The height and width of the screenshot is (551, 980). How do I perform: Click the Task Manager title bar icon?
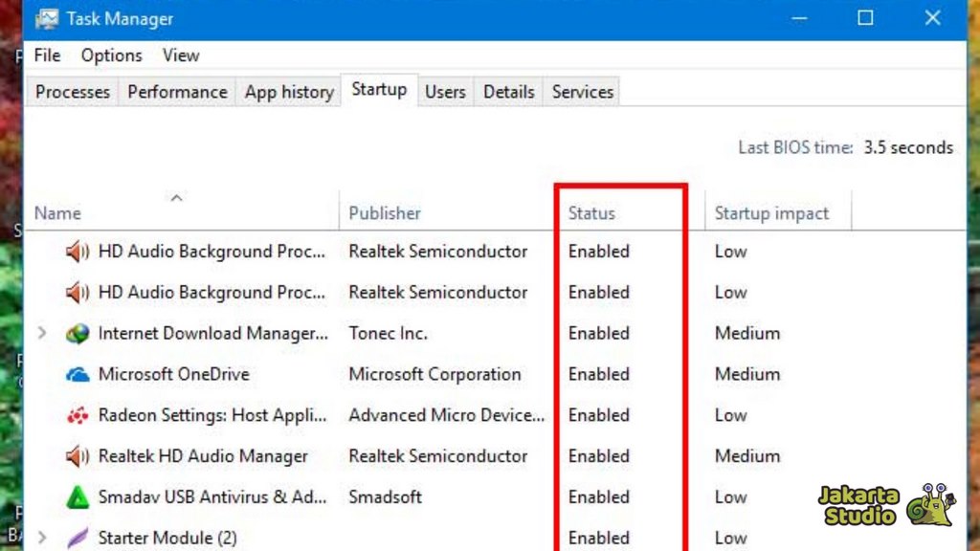(x=47, y=19)
